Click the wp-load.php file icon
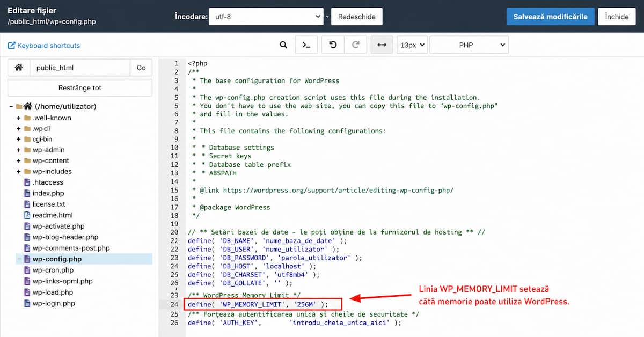The height and width of the screenshot is (337, 644). click(x=27, y=292)
